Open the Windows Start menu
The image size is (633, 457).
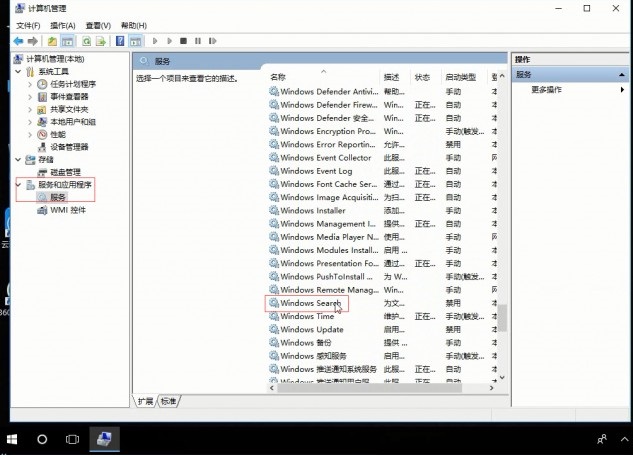point(12,439)
